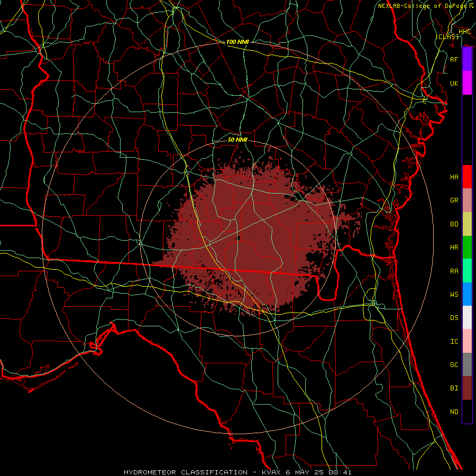
Task: Click the HYDROMETEOR CLASSIFICATION caption text
Action: (x=186, y=472)
